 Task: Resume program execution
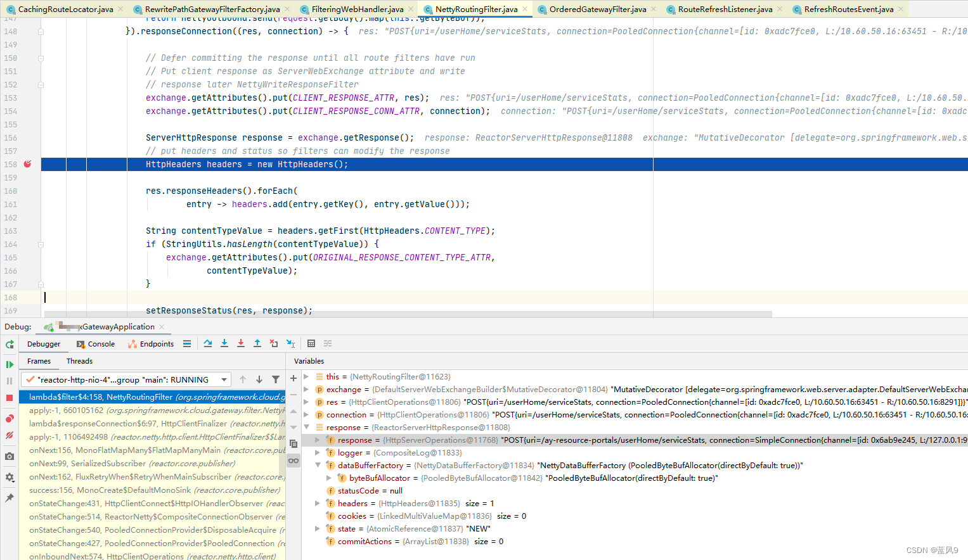pos(10,364)
